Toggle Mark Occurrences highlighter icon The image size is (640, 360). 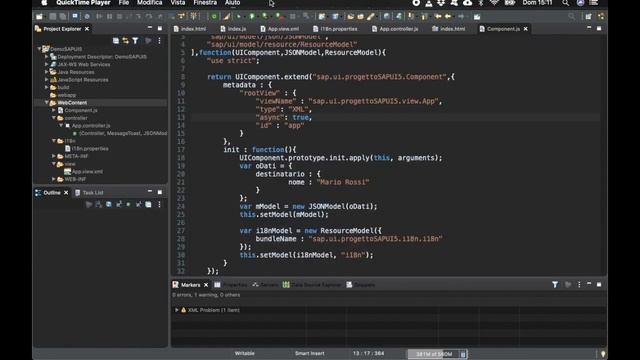[227, 16]
